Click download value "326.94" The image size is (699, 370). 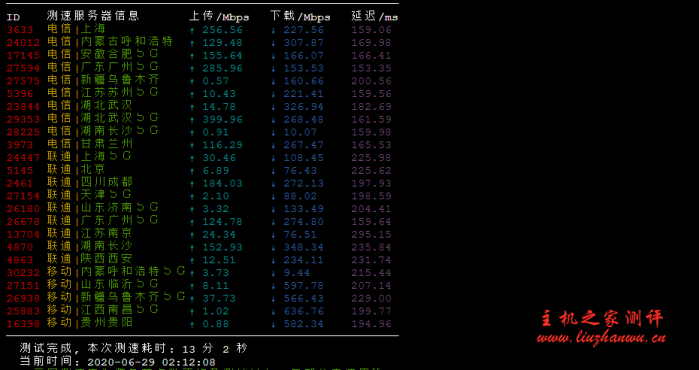click(304, 107)
